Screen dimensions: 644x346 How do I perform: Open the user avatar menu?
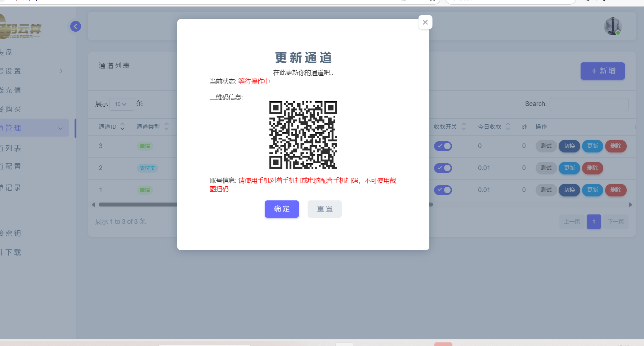(613, 26)
